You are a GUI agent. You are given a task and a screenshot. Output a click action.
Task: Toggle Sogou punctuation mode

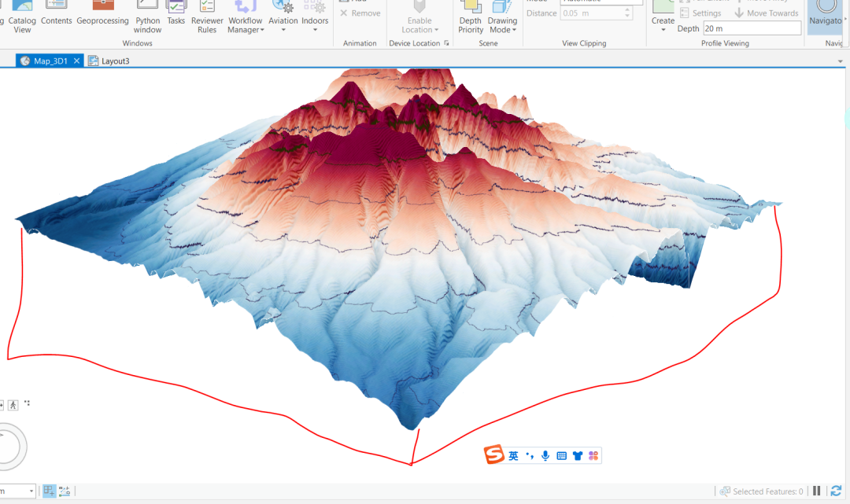pos(530,456)
